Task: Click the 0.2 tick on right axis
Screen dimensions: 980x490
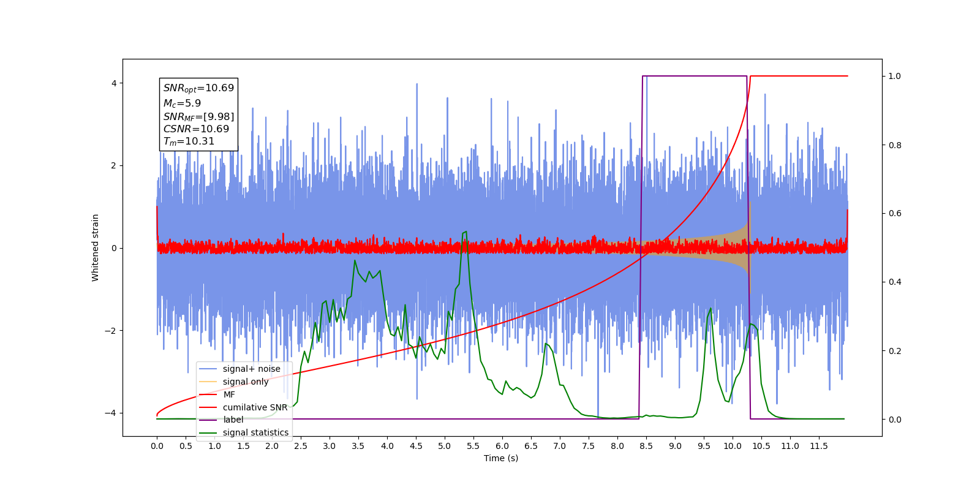Action: coord(895,351)
